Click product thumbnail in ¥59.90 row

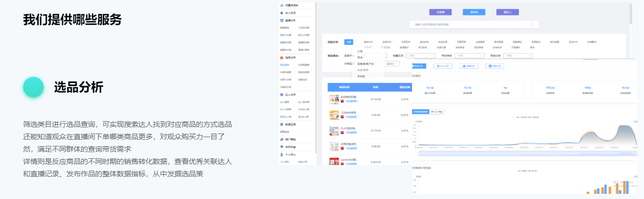pos(334,146)
